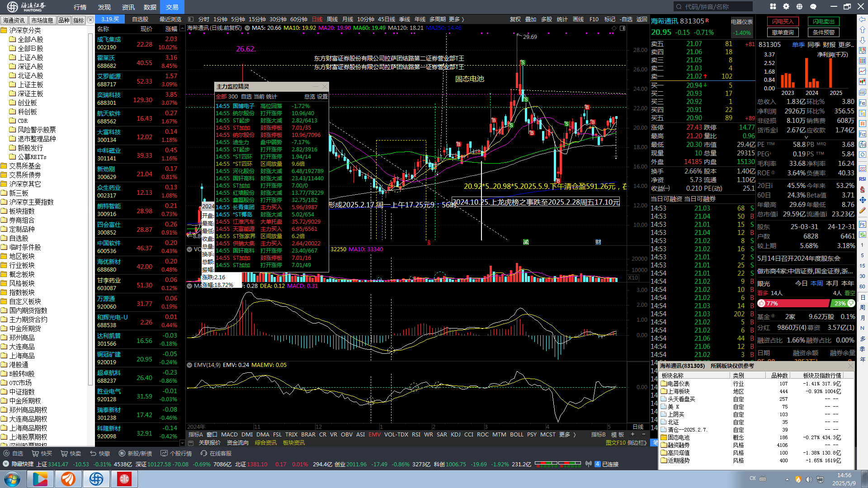Click the left arrow icon on right sidebar
Image resolution: width=868 pixels, height=488 pixels.
click(863, 19)
